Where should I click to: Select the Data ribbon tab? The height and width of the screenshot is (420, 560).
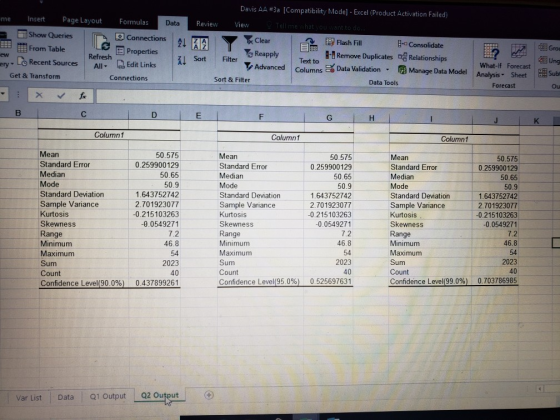pos(172,23)
